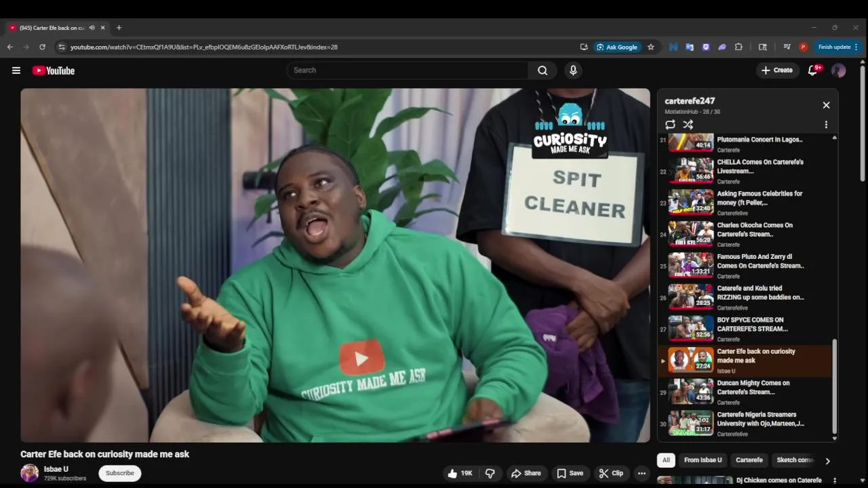Screen dimensions: 868x488
Task: Play Asking Famous Celebrities for money video
Action: tap(744, 203)
